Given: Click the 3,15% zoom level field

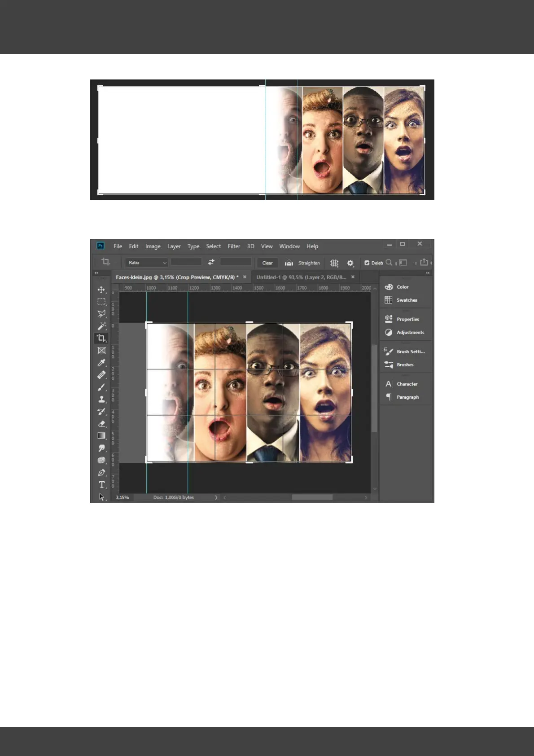Looking at the screenshot, I should pyautogui.click(x=123, y=497).
